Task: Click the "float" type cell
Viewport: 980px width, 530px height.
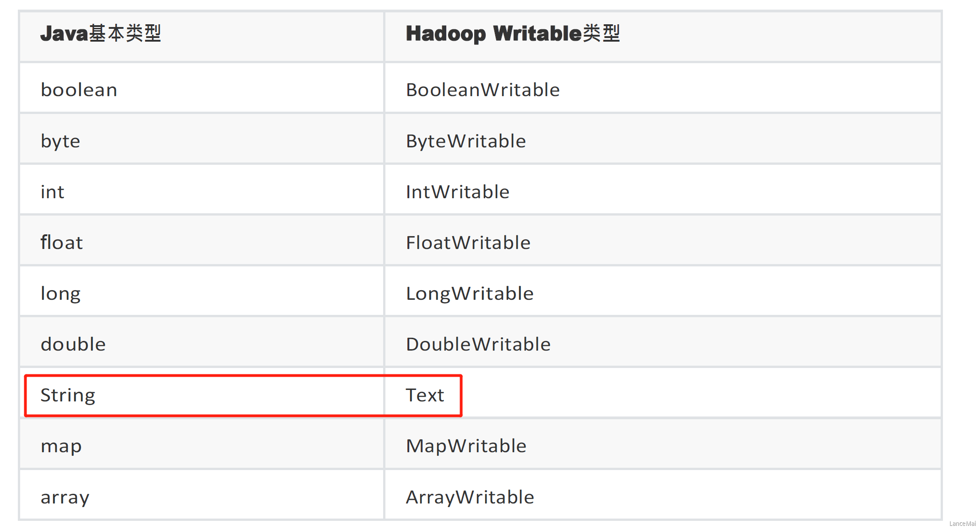Action: tap(62, 243)
